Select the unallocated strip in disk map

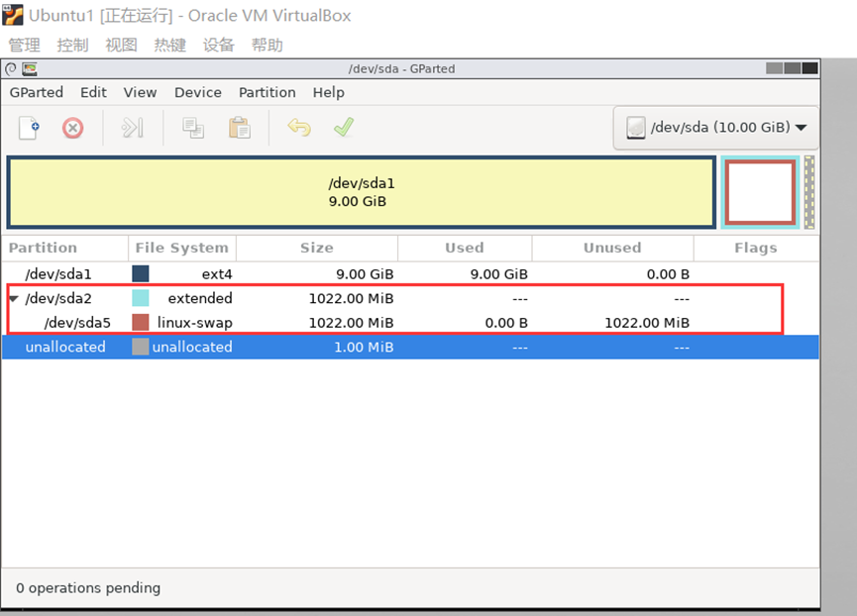pos(809,192)
